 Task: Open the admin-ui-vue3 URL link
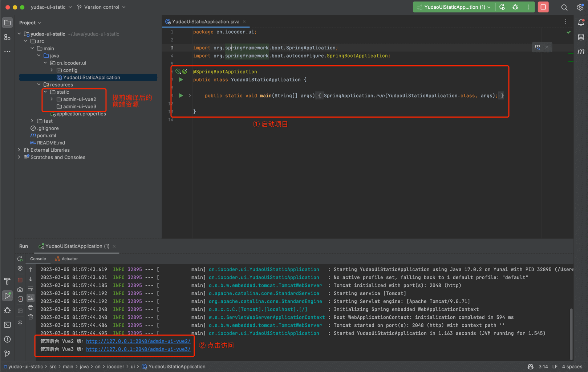[x=138, y=349]
